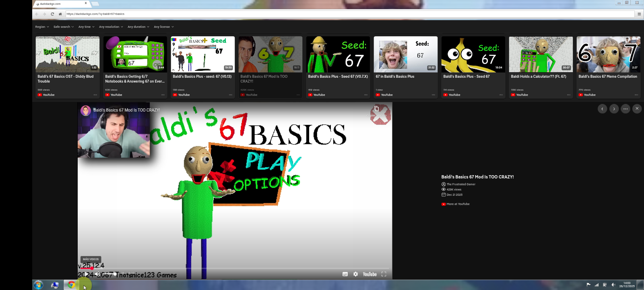The image size is (644, 290).
Task: Go back using the browser back arrow
Action: coord(37,14)
